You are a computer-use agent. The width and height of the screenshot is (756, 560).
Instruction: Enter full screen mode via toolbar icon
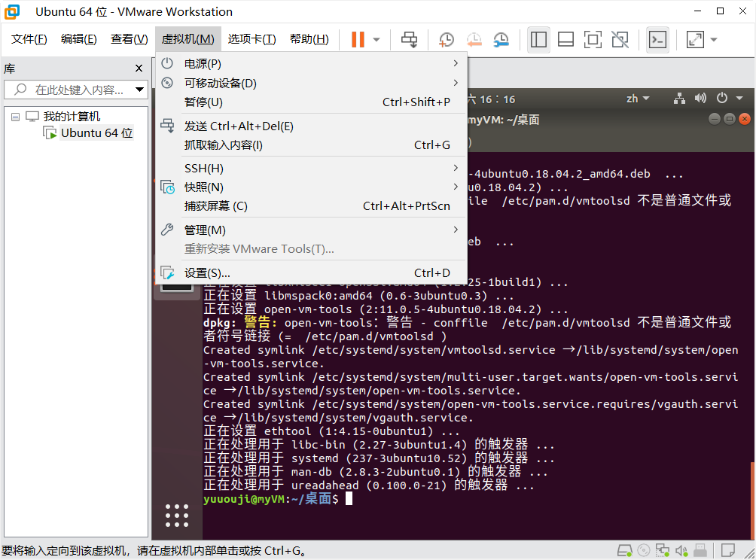[593, 40]
